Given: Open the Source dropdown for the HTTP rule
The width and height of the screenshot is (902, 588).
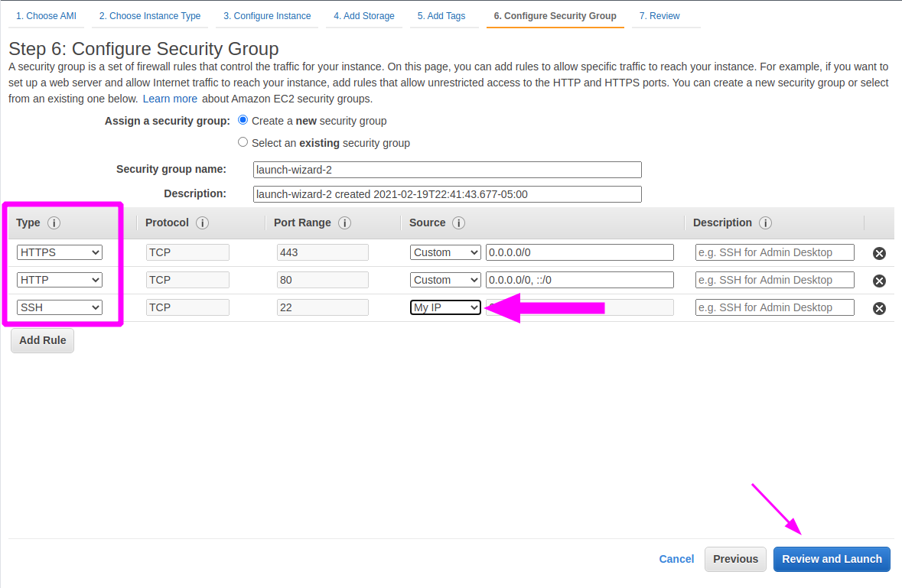Looking at the screenshot, I should click(x=445, y=279).
